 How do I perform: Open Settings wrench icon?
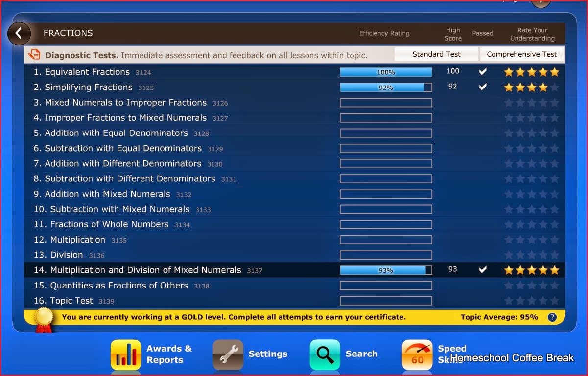(228, 354)
